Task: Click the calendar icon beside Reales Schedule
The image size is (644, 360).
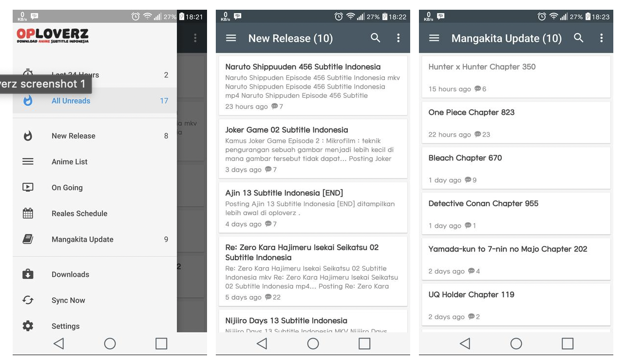Action: pos(28,213)
